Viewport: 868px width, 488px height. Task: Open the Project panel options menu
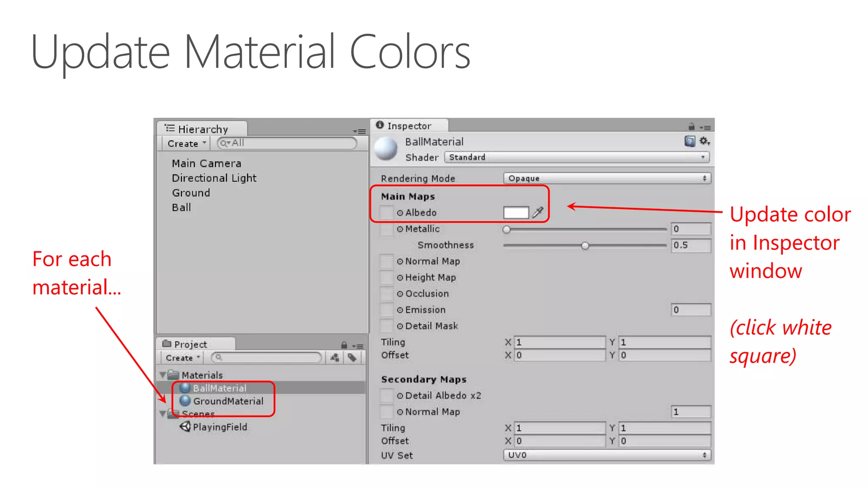pyautogui.click(x=357, y=346)
